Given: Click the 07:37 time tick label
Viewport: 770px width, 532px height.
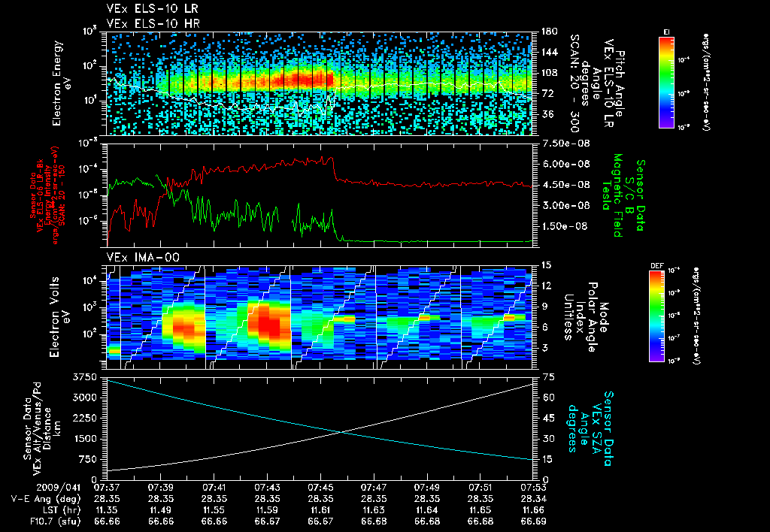Looking at the screenshot, I should click(107, 488).
